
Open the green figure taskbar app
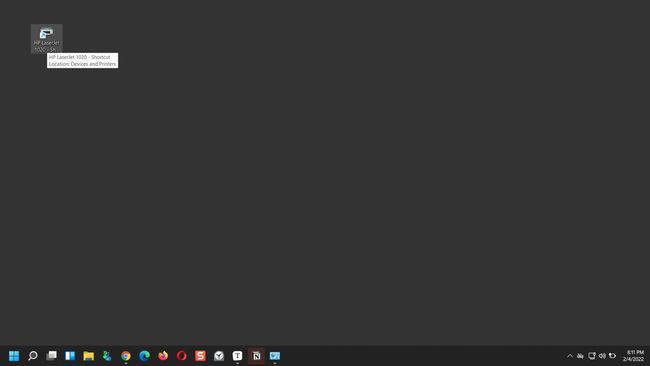(x=107, y=356)
